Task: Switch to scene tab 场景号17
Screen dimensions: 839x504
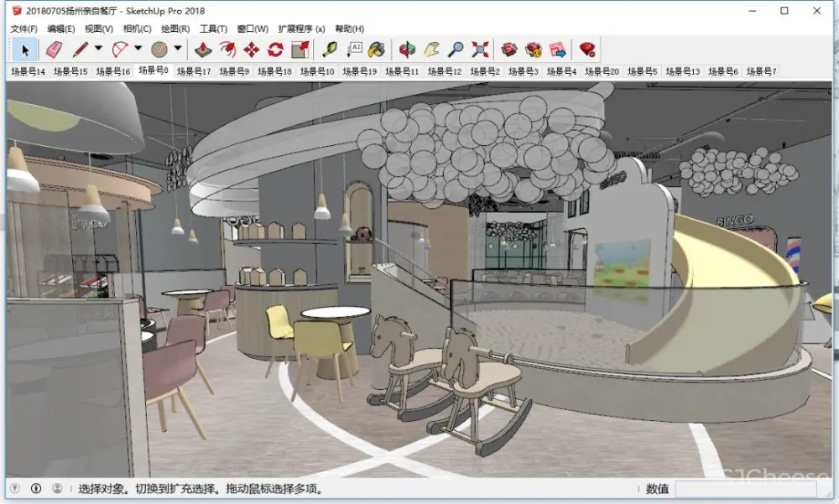Action: point(193,71)
